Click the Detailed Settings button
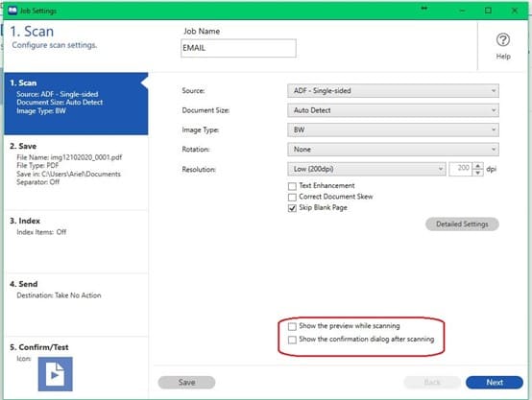 click(x=462, y=224)
